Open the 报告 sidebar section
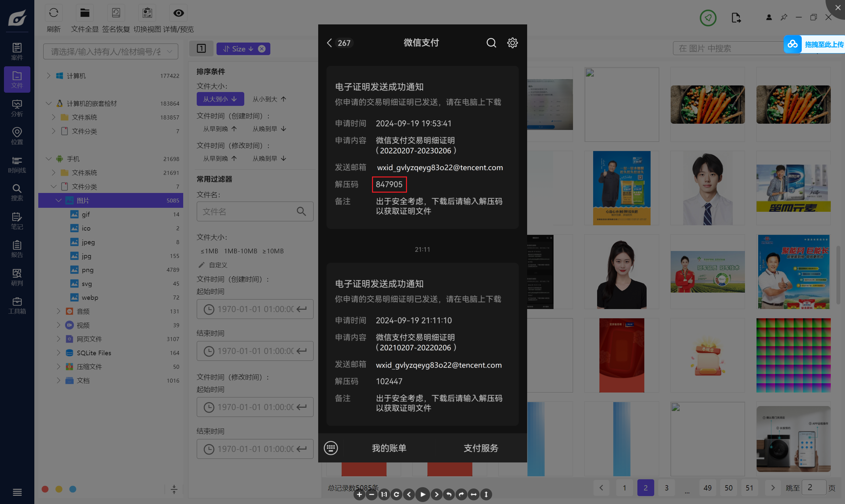845x504 pixels. coord(17,249)
